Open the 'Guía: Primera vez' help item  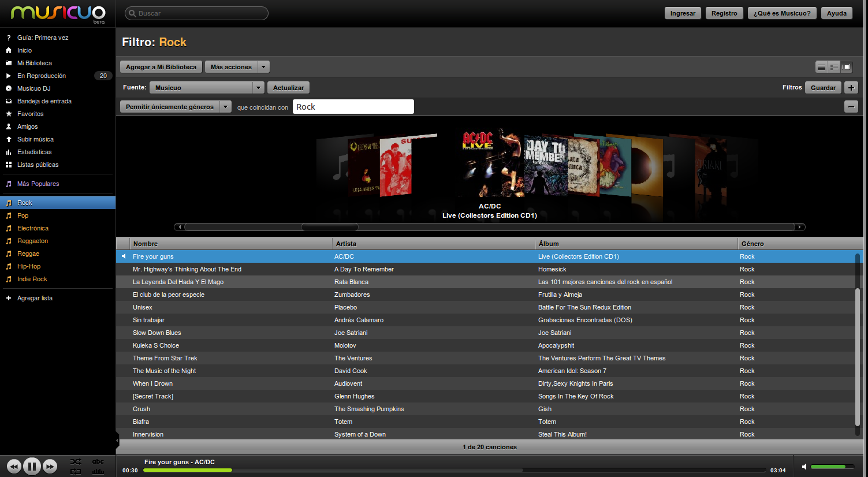click(43, 38)
